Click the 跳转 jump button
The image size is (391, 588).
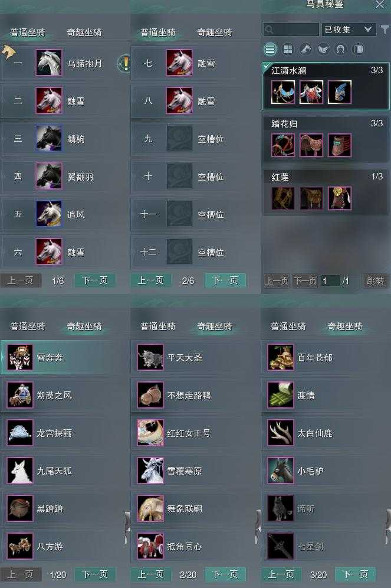point(375,281)
